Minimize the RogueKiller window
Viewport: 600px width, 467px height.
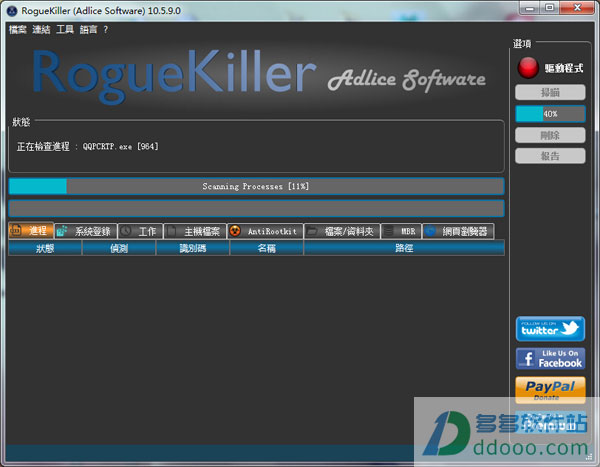point(530,8)
